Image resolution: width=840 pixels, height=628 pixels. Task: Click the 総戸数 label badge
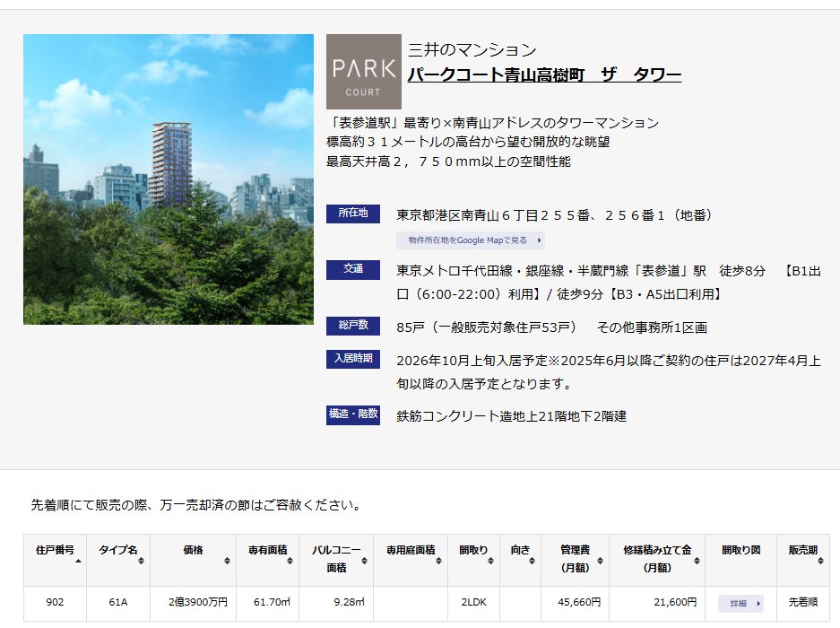click(x=353, y=326)
